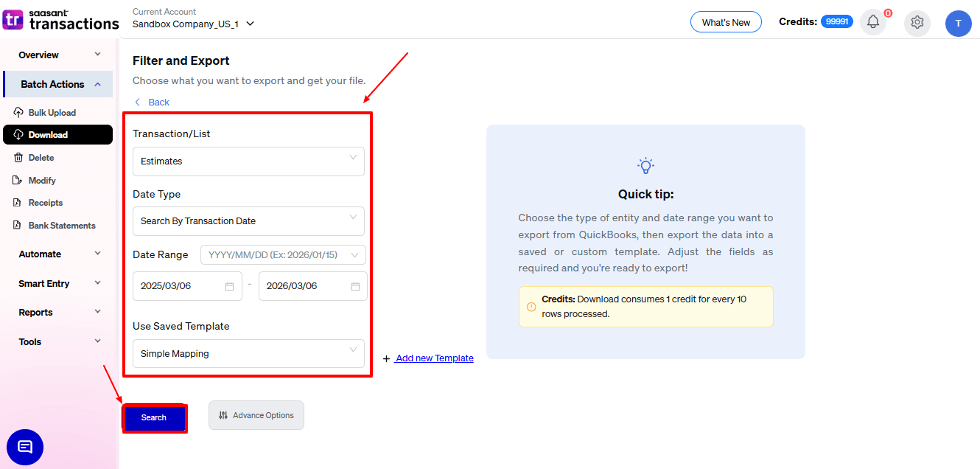This screenshot has height=469, width=980.
Task: Open the Transaction/List Estimates dropdown
Action: (x=248, y=161)
